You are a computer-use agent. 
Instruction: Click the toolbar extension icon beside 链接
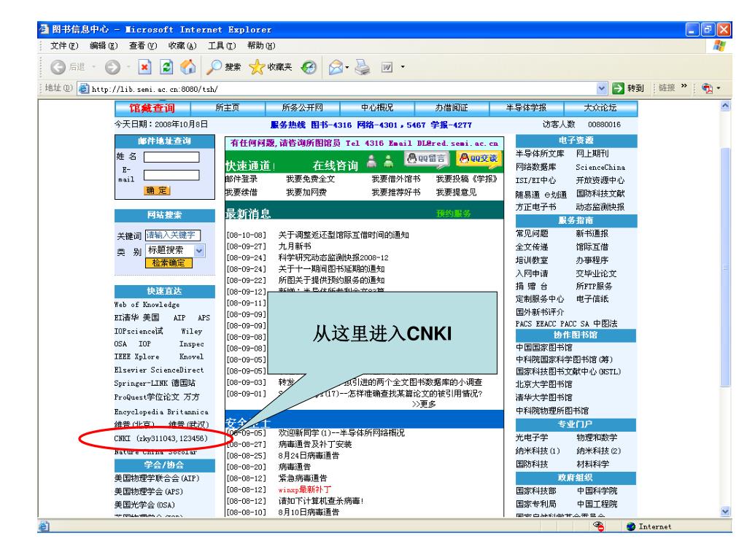pos(707,88)
